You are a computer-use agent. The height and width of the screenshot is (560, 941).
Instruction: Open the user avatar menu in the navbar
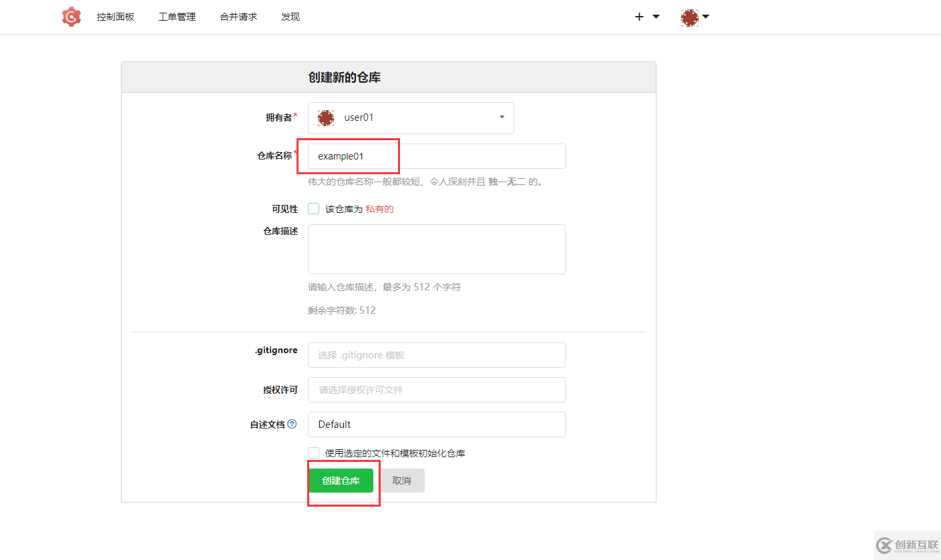click(695, 17)
